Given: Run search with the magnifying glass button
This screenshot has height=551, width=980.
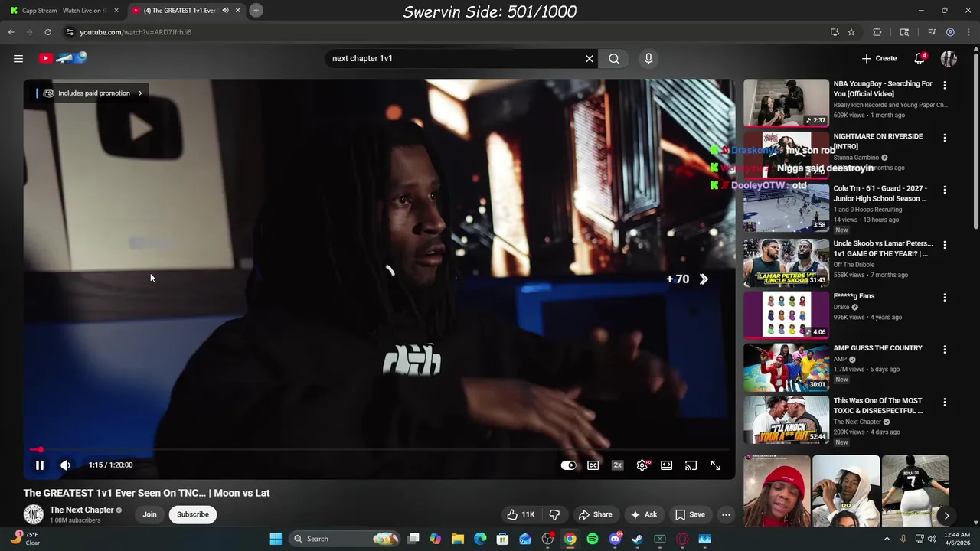Looking at the screenshot, I should pos(614,58).
